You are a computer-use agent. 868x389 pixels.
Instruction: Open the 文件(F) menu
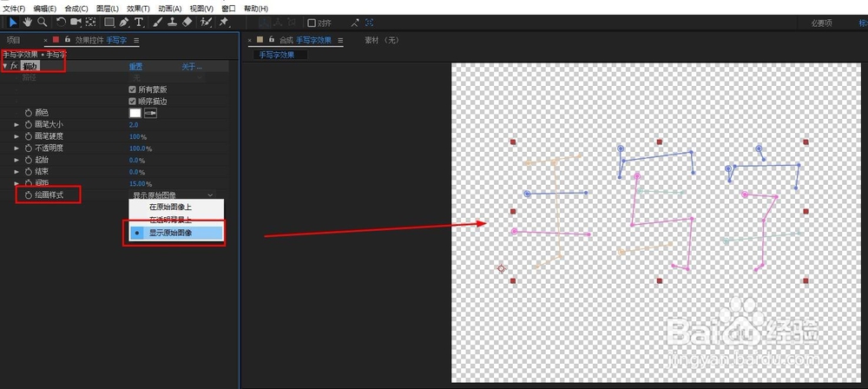(15, 9)
